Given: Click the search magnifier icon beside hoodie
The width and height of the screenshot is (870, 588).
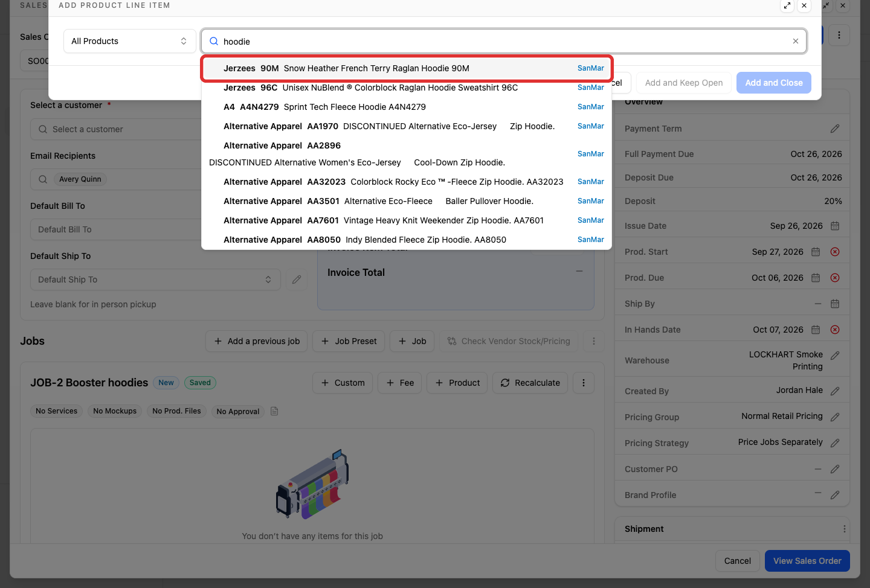Looking at the screenshot, I should pos(214,41).
